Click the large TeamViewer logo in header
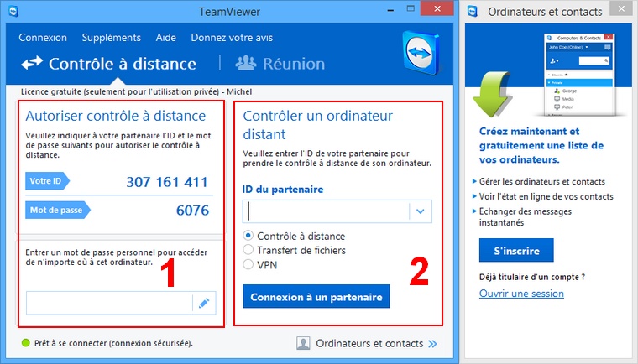This screenshot has width=638, height=364. pos(421,53)
